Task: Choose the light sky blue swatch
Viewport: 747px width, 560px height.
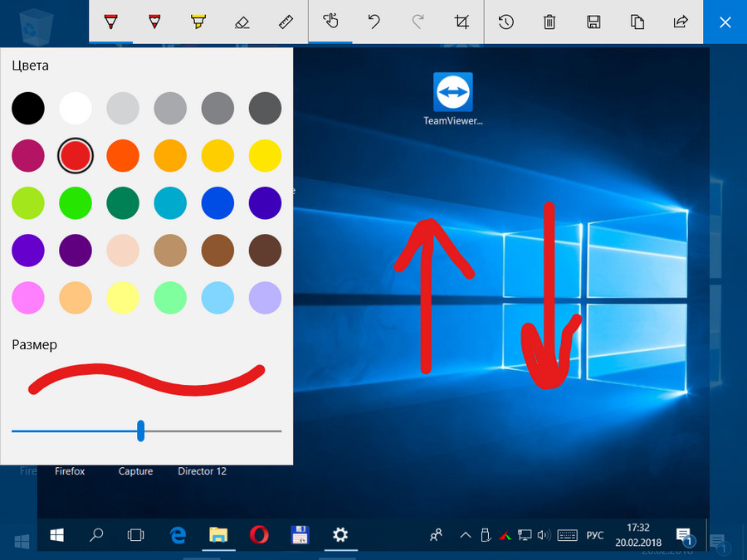Action: [217, 298]
